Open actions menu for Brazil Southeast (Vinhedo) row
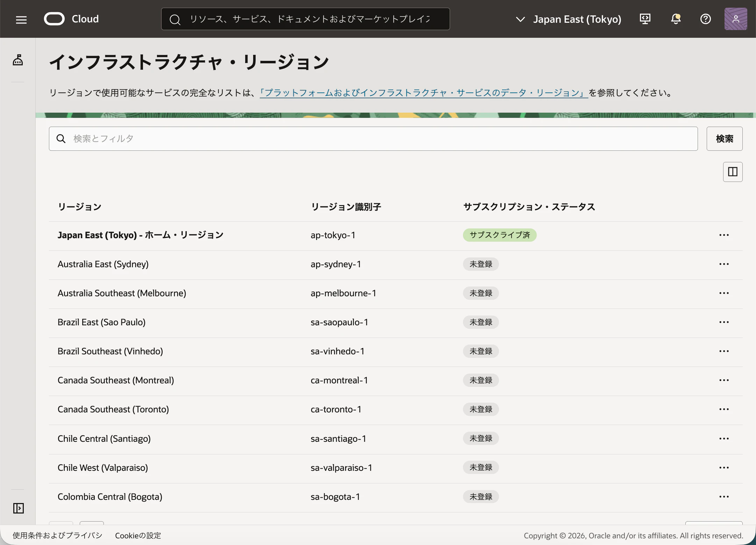 click(x=724, y=351)
